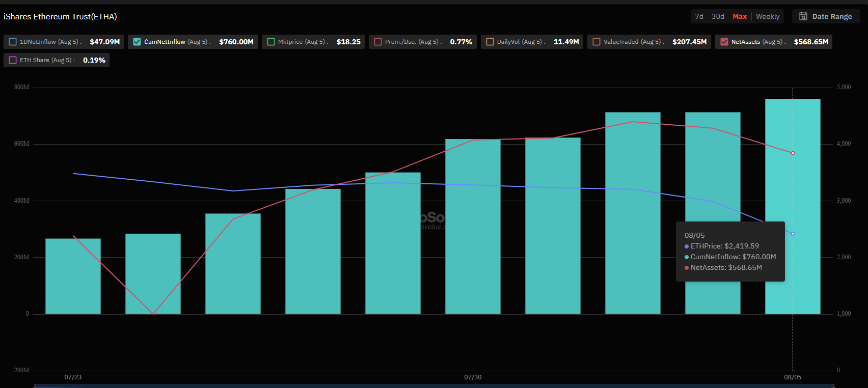Disable the NetAssets checkbox

(x=724, y=42)
